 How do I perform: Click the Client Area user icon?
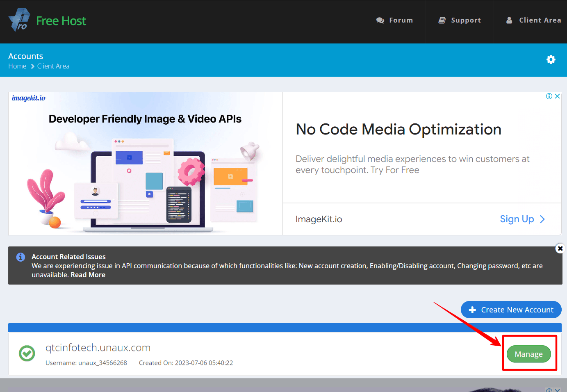509,20
